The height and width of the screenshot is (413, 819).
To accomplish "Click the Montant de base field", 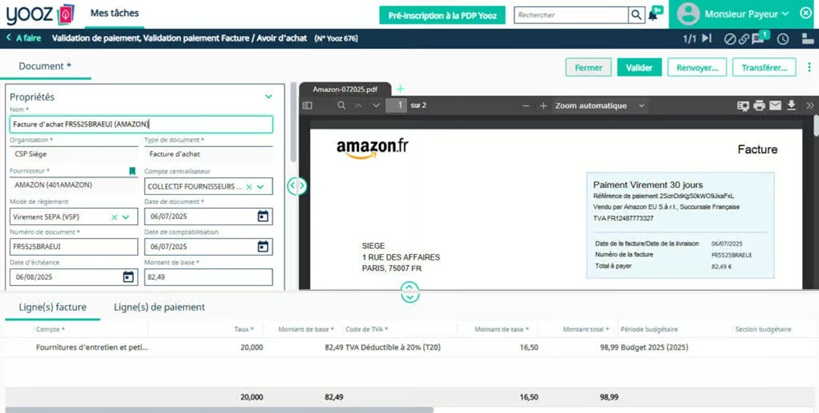I will pyautogui.click(x=208, y=277).
